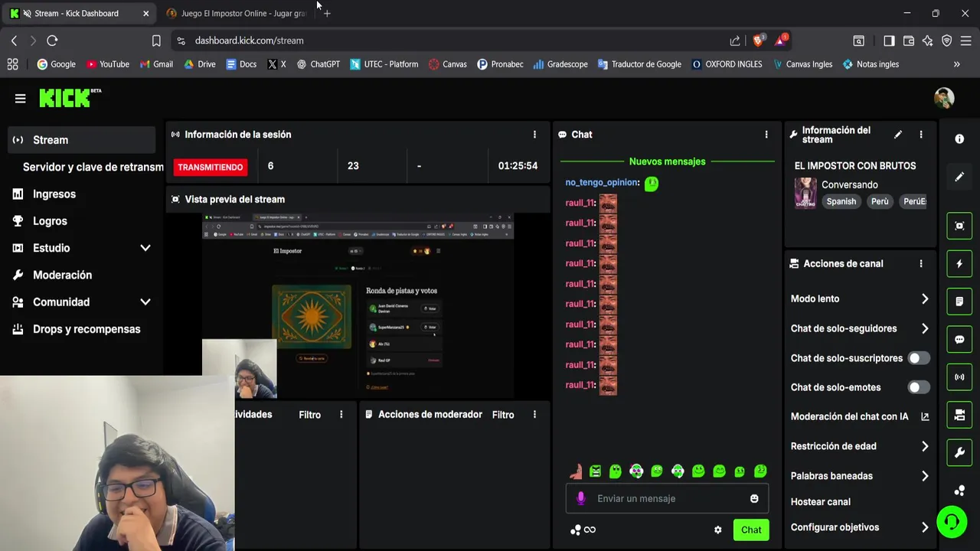Show more bookmarks with double chevron
Viewport: 980px width, 551px height.
[956, 64]
